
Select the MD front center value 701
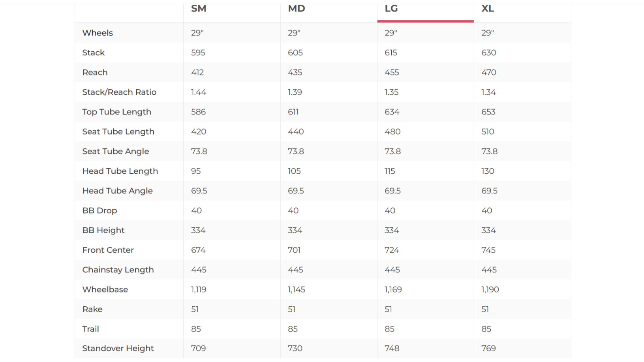point(294,250)
